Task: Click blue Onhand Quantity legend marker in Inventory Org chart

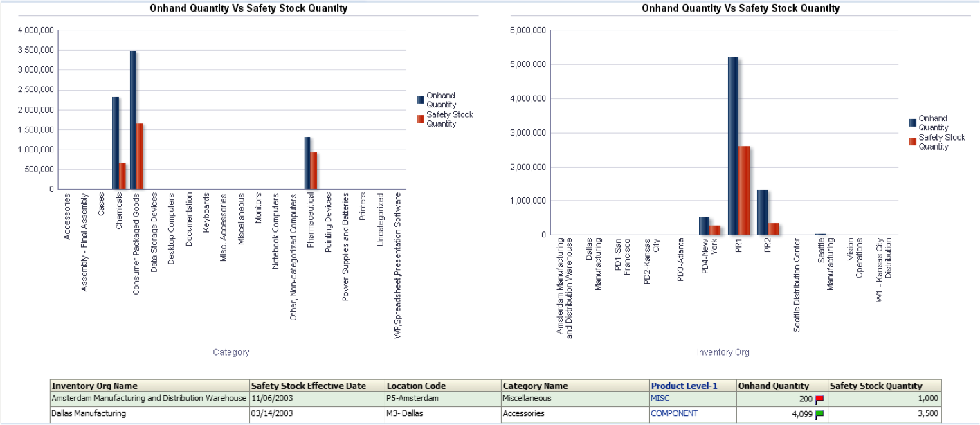Action: [x=912, y=123]
